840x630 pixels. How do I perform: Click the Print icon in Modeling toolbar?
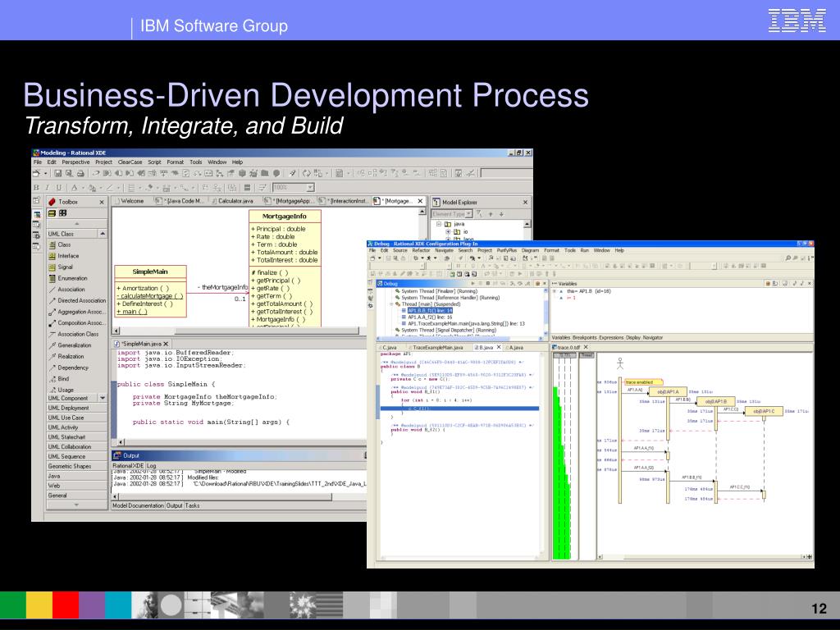pos(80,173)
